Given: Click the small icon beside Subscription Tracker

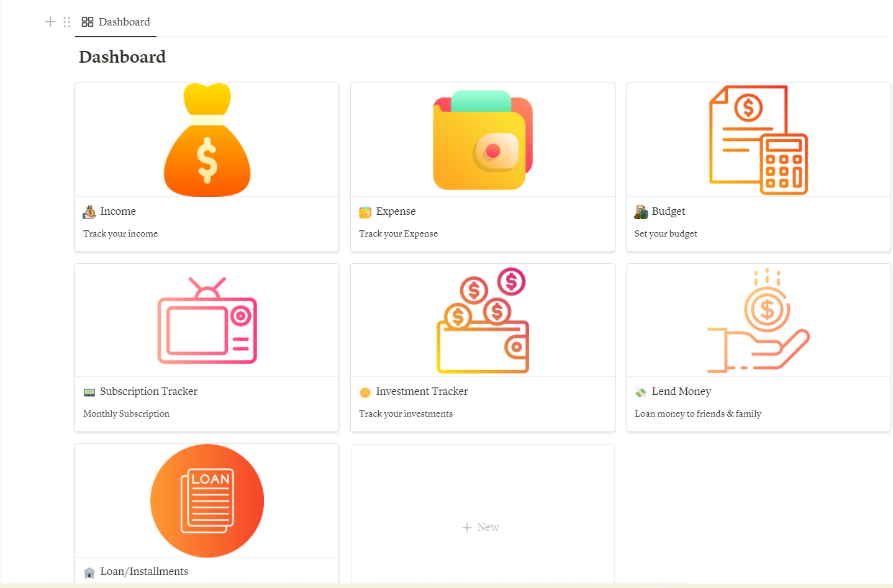Looking at the screenshot, I should (x=89, y=392).
